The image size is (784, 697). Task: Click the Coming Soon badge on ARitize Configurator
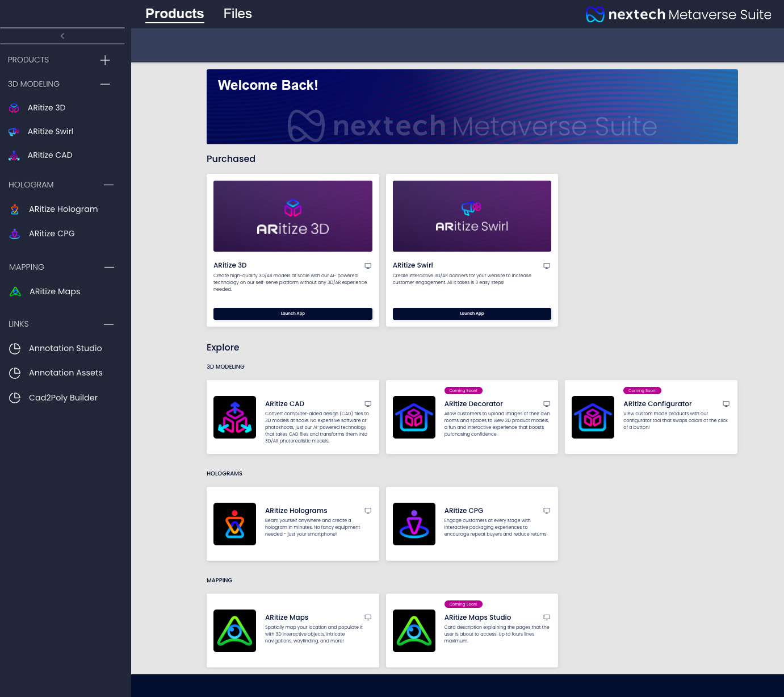(x=642, y=391)
